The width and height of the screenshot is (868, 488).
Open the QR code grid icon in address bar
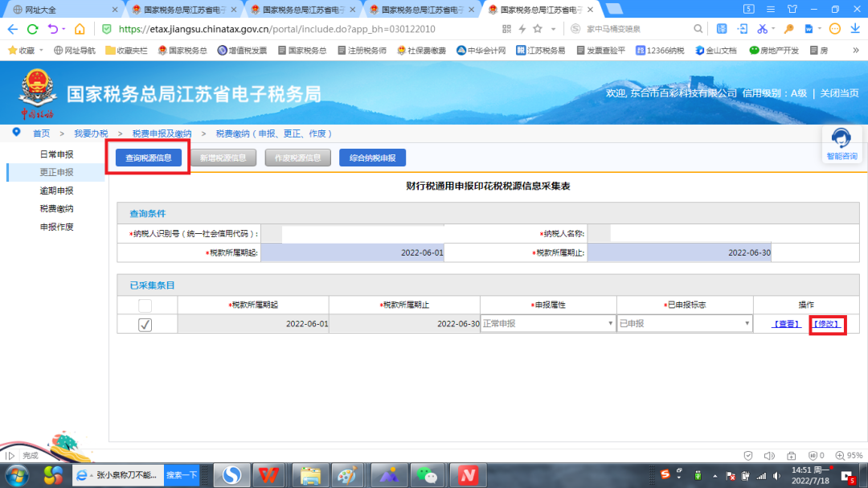coord(506,29)
